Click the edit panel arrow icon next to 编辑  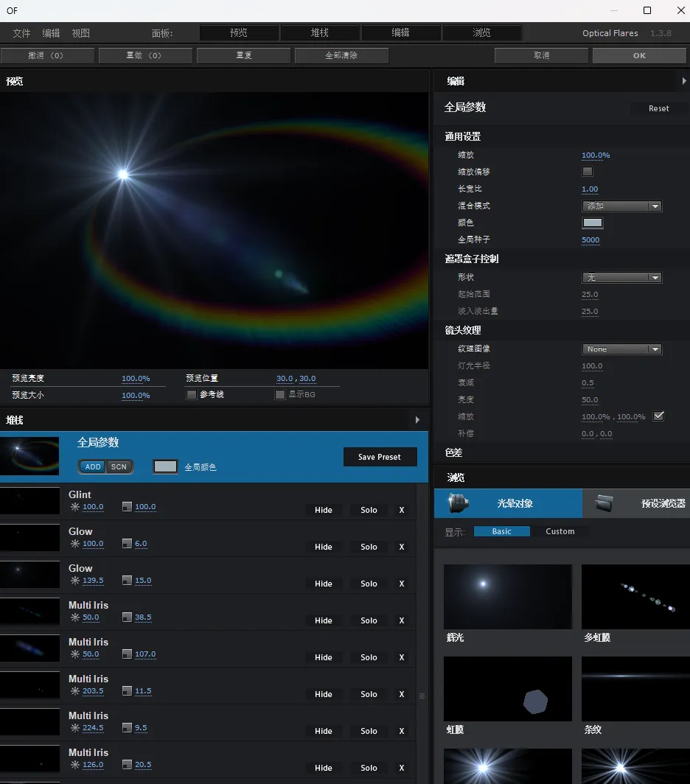[x=683, y=81]
